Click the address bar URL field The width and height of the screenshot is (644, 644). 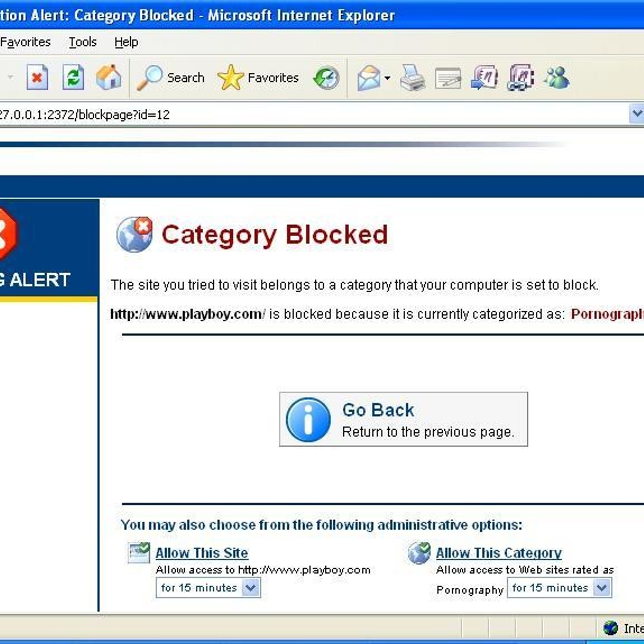314,115
